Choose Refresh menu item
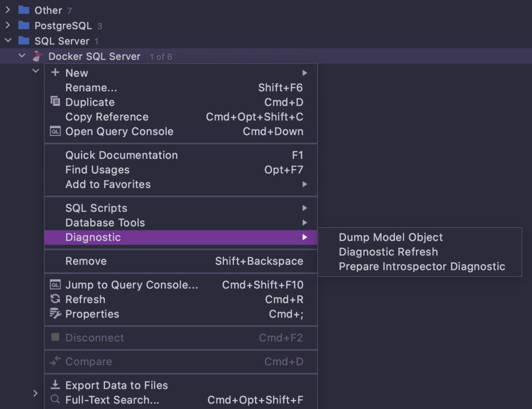 click(181, 299)
